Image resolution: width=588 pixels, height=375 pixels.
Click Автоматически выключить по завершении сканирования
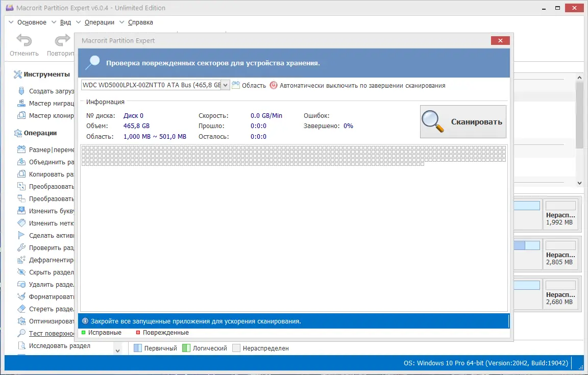point(362,86)
